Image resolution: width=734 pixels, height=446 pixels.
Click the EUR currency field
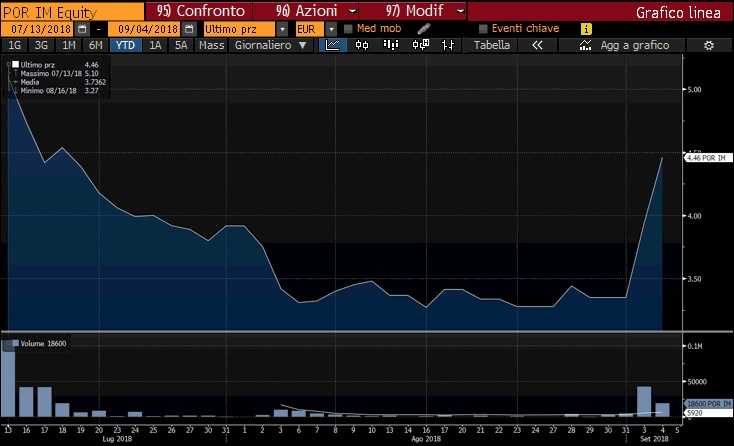[x=309, y=29]
